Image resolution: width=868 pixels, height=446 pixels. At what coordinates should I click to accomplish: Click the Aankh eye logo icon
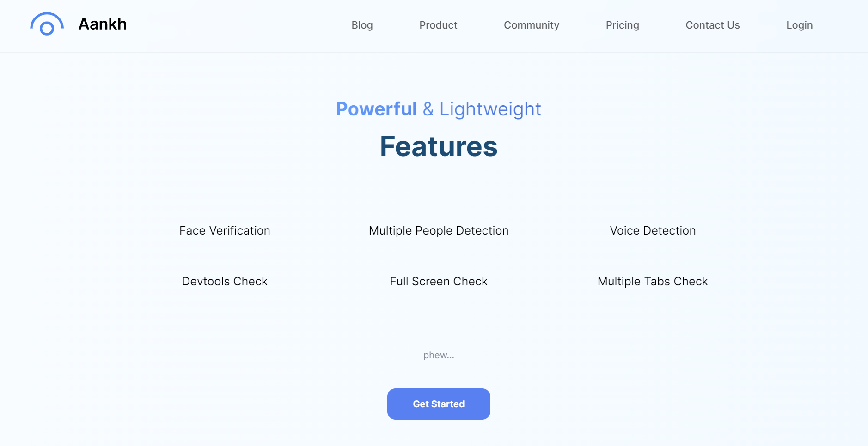[47, 24]
